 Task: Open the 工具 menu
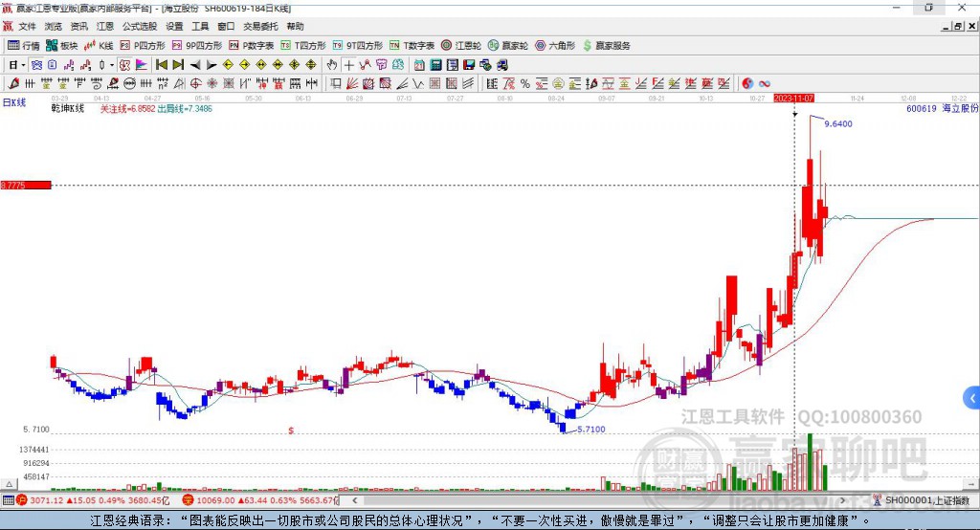(200, 26)
